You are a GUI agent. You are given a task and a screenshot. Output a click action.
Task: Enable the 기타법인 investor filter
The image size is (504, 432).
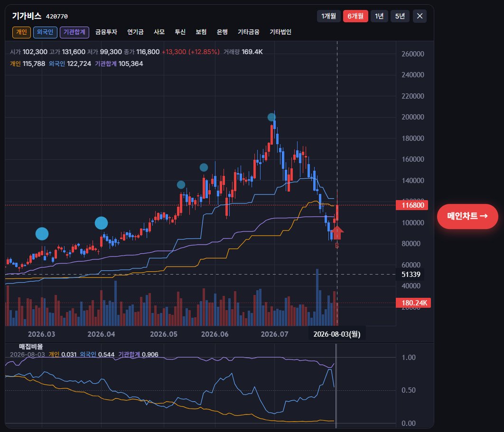pos(280,32)
